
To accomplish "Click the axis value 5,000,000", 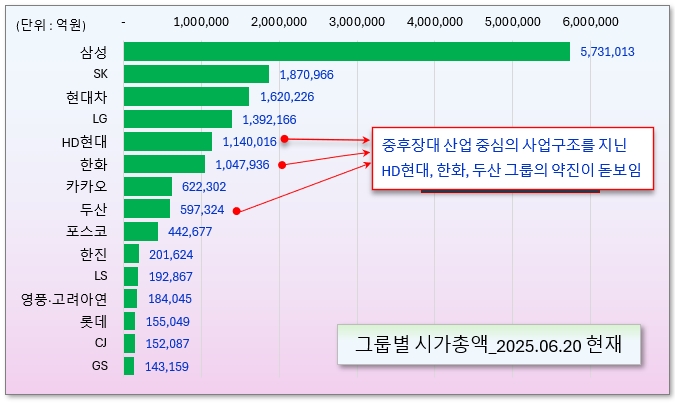I will pos(513,22).
